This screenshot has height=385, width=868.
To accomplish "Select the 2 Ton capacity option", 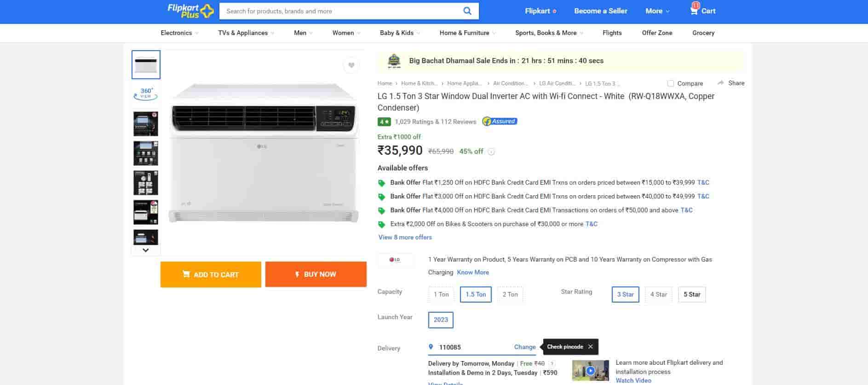I will click(x=510, y=295).
